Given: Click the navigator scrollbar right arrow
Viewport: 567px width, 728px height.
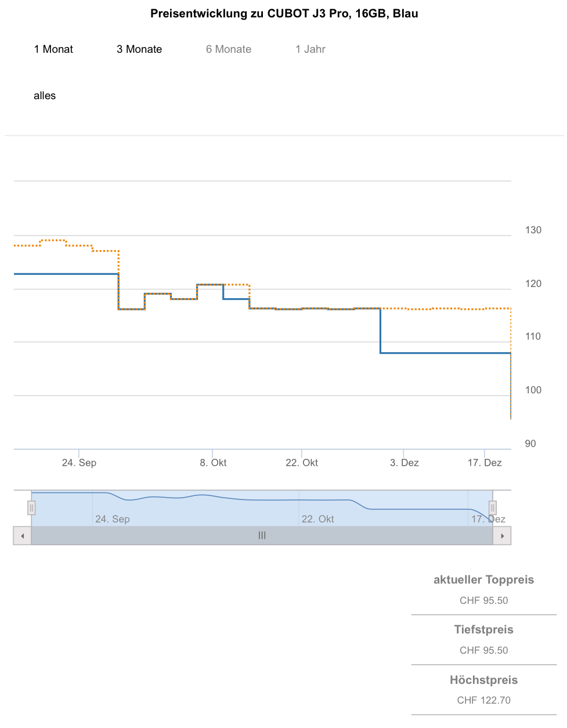Looking at the screenshot, I should click(x=502, y=536).
